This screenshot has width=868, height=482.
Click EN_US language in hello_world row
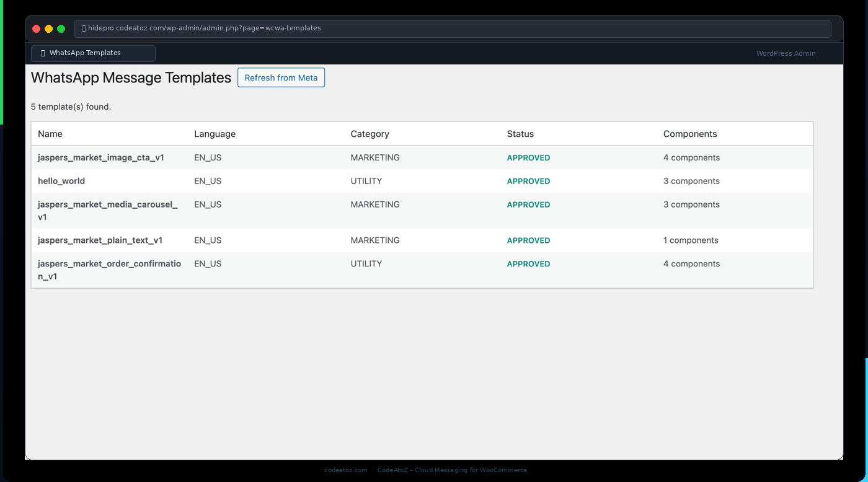[208, 181]
